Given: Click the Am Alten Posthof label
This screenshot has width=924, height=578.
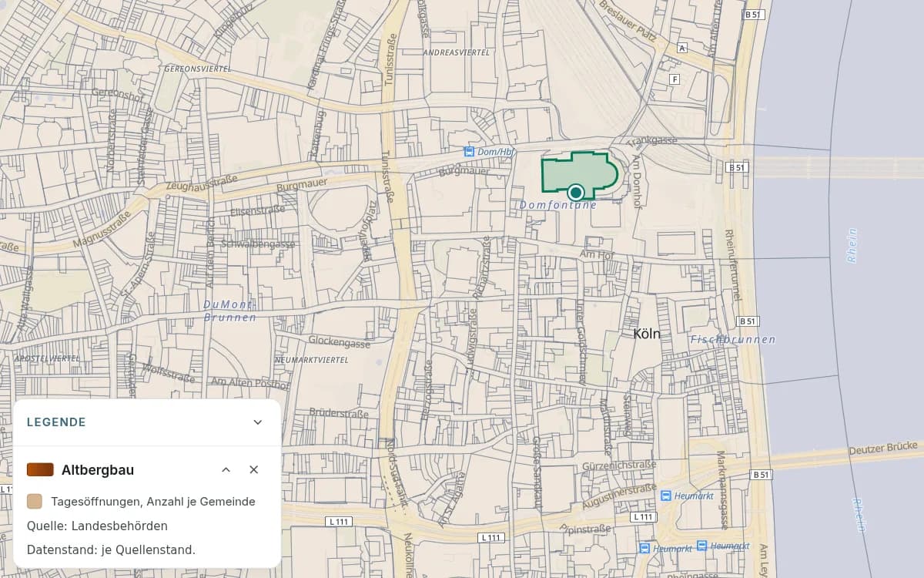Looking at the screenshot, I should point(249,383).
